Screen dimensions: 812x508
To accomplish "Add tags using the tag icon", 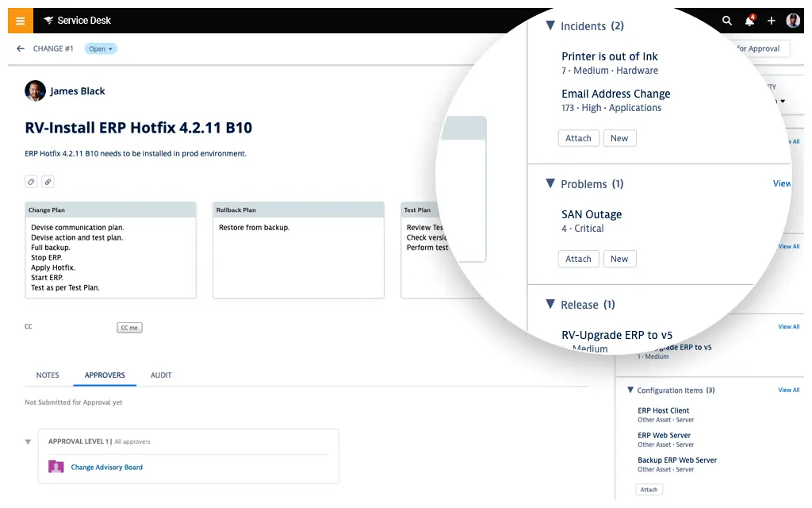I will [x=30, y=182].
